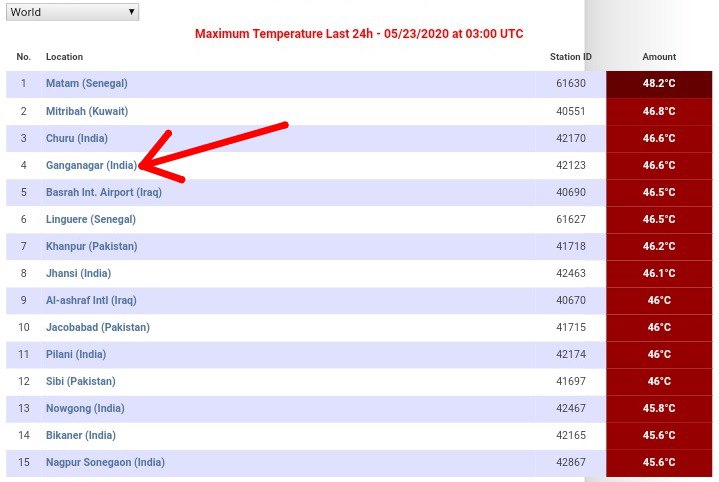Select station ID 41718

point(570,247)
